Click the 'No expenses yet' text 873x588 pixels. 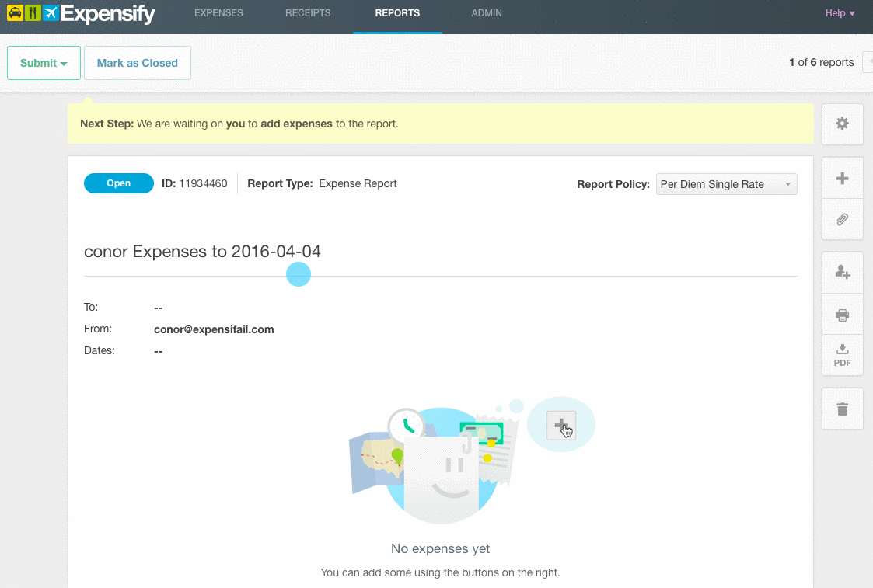[441, 548]
